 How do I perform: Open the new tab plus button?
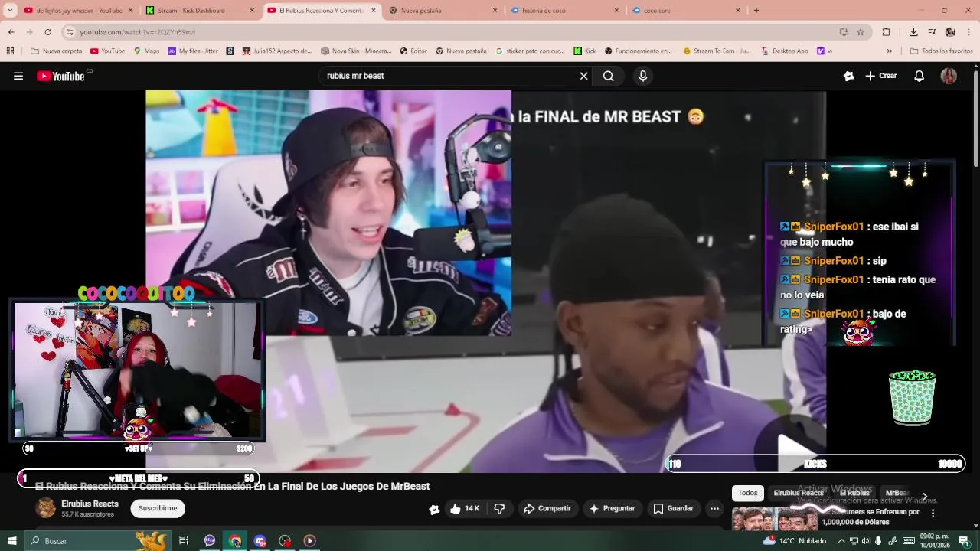click(x=756, y=11)
